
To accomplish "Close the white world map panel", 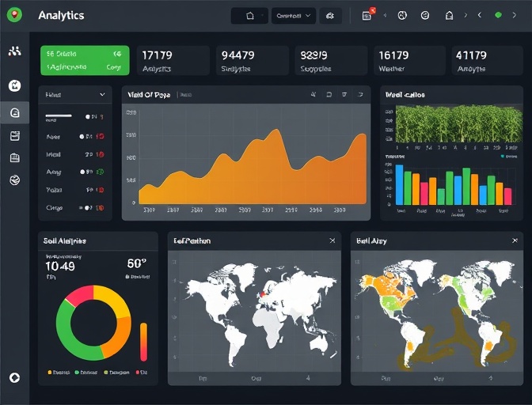I will point(332,240).
